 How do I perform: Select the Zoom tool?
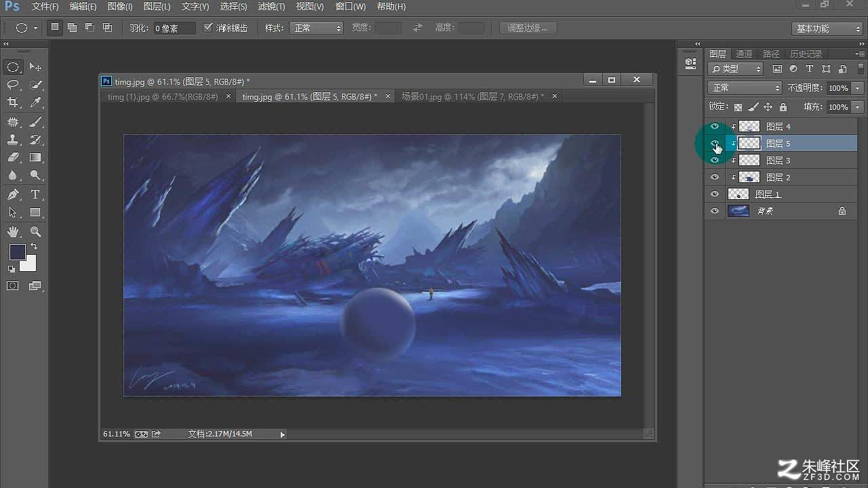click(x=35, y=232)
